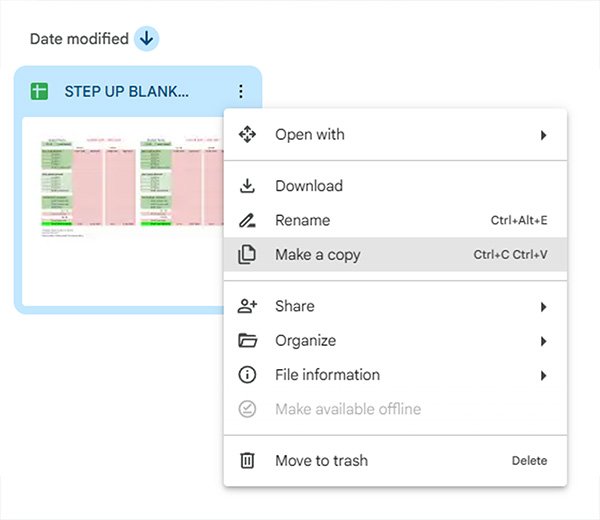Click the Open with four-arrow icon
This screenshot has height=520, width=600.
click(247, 135)
